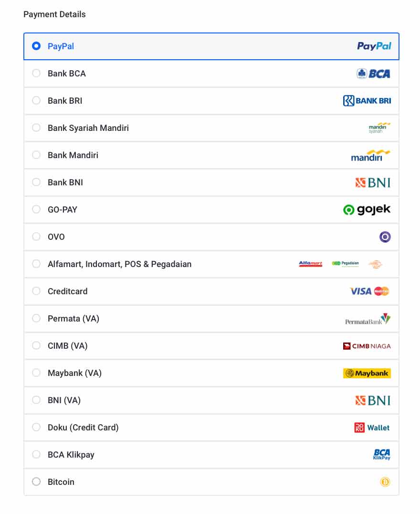
Task: Click the BCA bank logo
Action: [374, 73]
